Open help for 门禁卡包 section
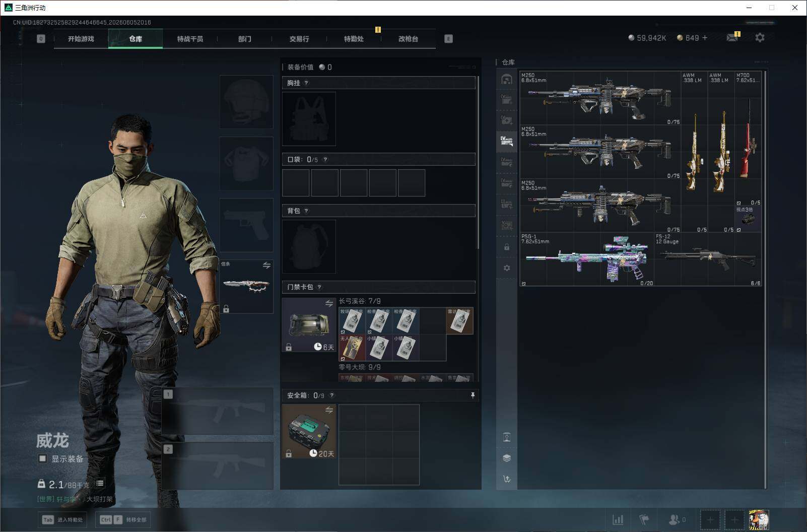This screenshot has height=532, width=807. 319,287
